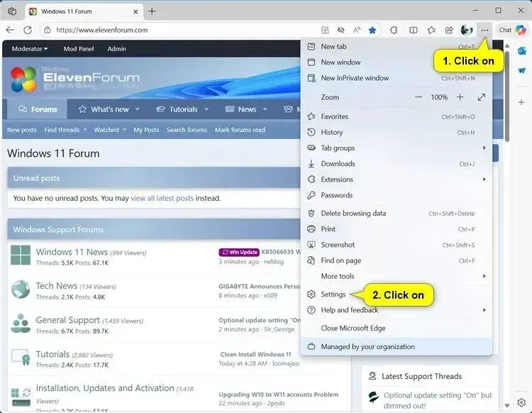Click the page vertical scrollbar thumb
This screenshot has height=413, width=532.
(x=507, y=96)
